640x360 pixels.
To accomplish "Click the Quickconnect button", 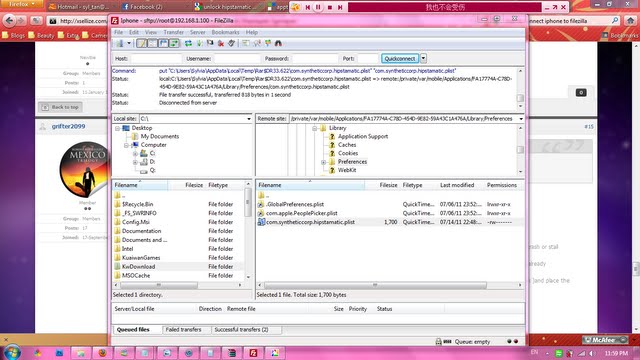I will pos(400,58).
